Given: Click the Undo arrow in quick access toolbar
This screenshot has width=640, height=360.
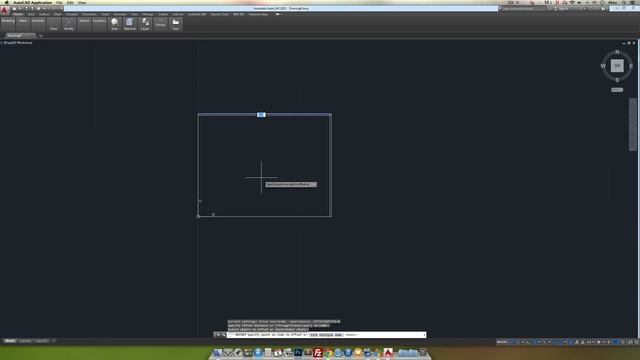Looking at the screenshot, I should pyautogui.click(x=44, y=9).
